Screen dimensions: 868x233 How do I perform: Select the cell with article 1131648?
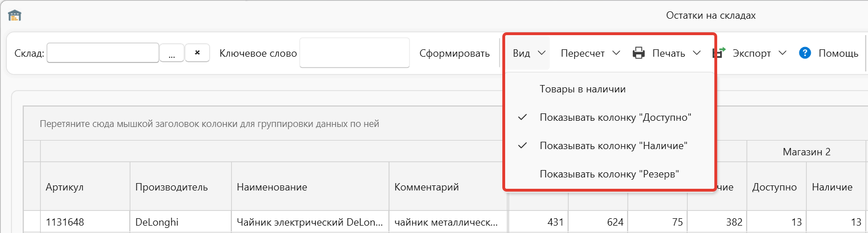(85, 222)
